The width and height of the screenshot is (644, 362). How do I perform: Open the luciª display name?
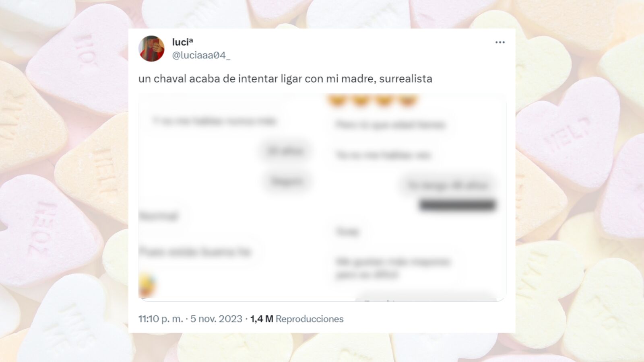click(x=182, y=42)
